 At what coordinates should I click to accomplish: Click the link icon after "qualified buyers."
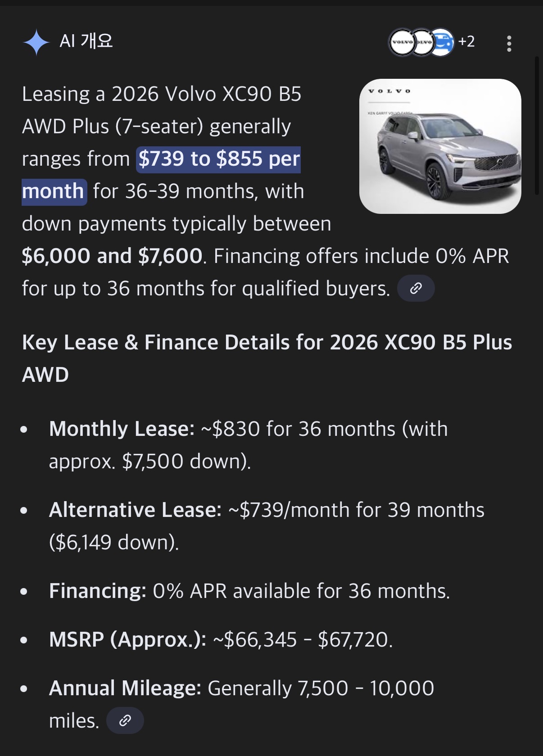(x=416, y=288)
